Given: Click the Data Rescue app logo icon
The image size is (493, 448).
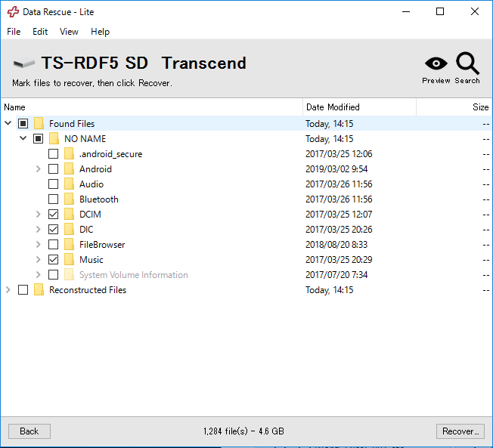Looking at the screenshot, I should (13, 12).
